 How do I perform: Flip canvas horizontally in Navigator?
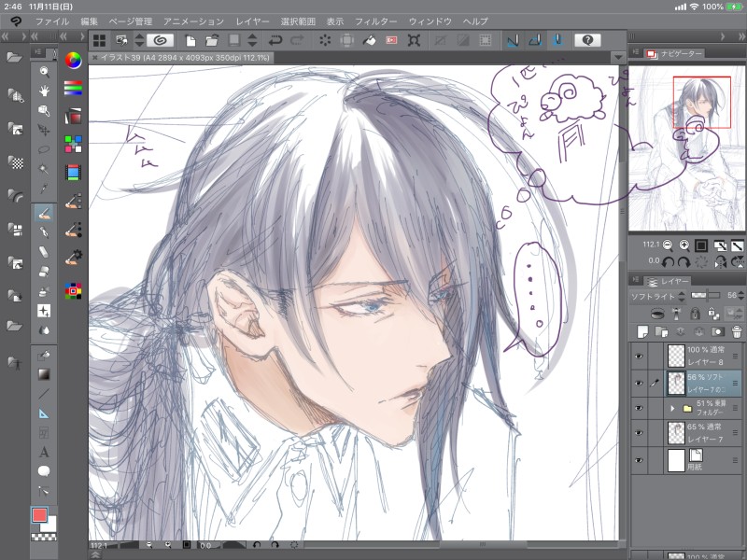[720, 261]
